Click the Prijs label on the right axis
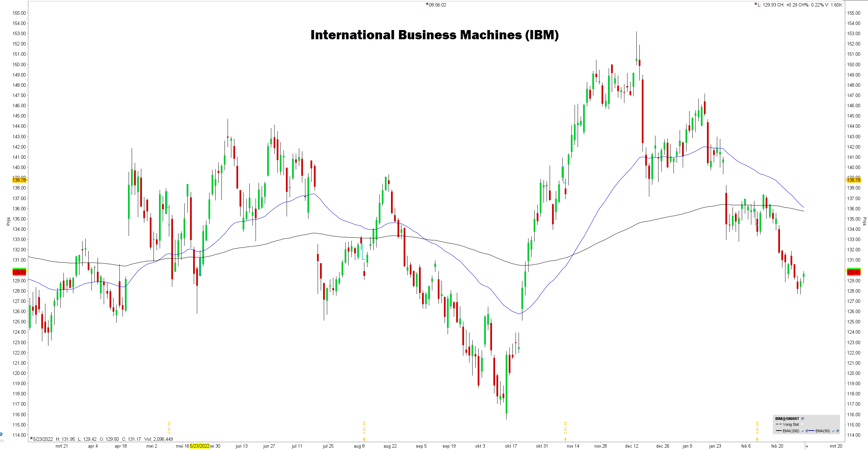868x450 pixels. pyautogui.click(x=864, y=221)
